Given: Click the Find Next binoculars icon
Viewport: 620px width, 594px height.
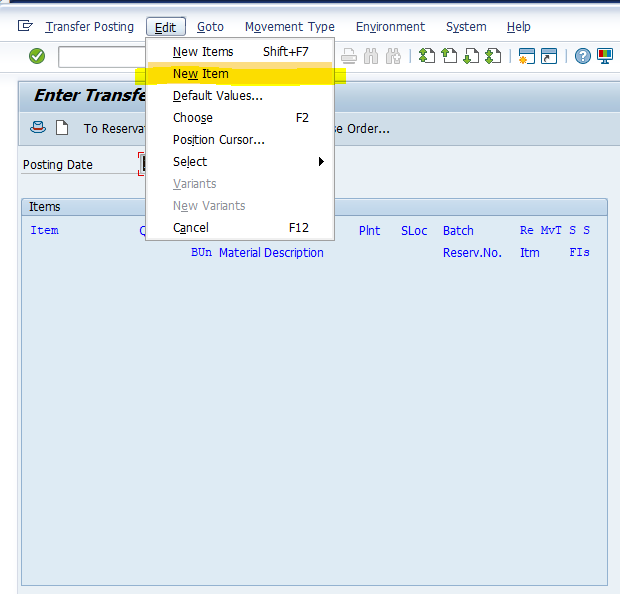Looking at the screenshot, I should click(x=393, y=56).
